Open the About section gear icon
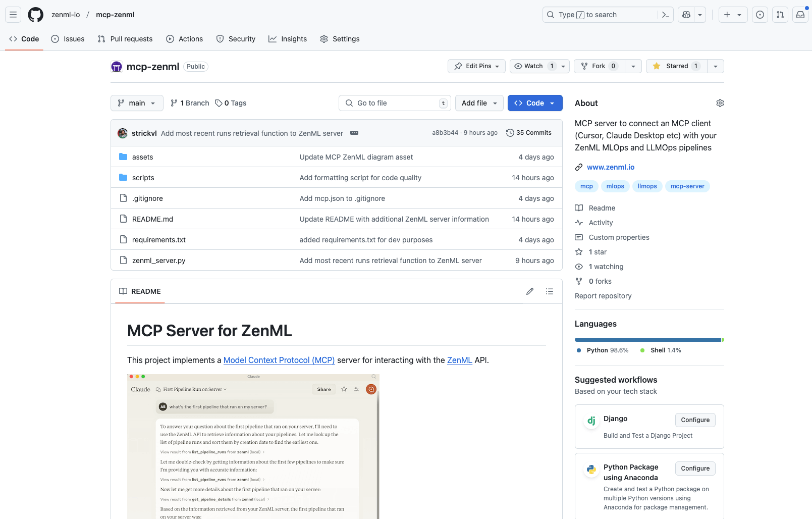812x519 pixels. point(720,103)
